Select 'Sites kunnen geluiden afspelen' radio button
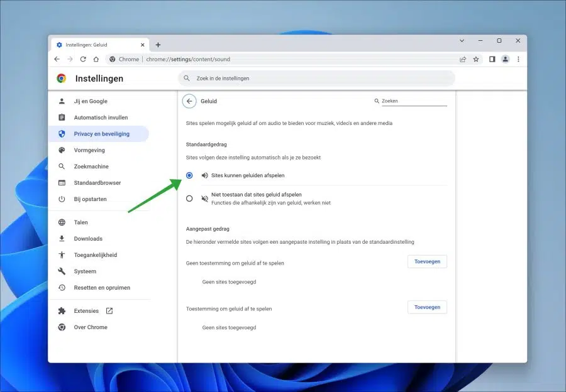This screenshot has width=566, height=392. pyautogui.click(x=189, y=175)
